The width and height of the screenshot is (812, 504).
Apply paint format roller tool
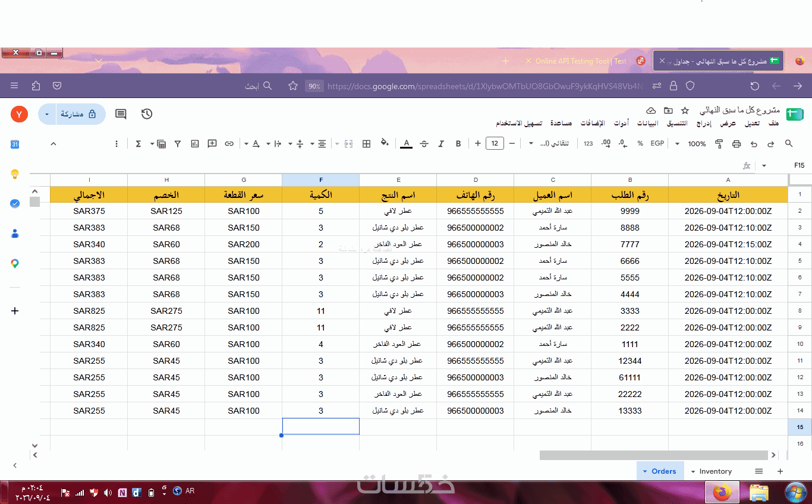[719, 144]
